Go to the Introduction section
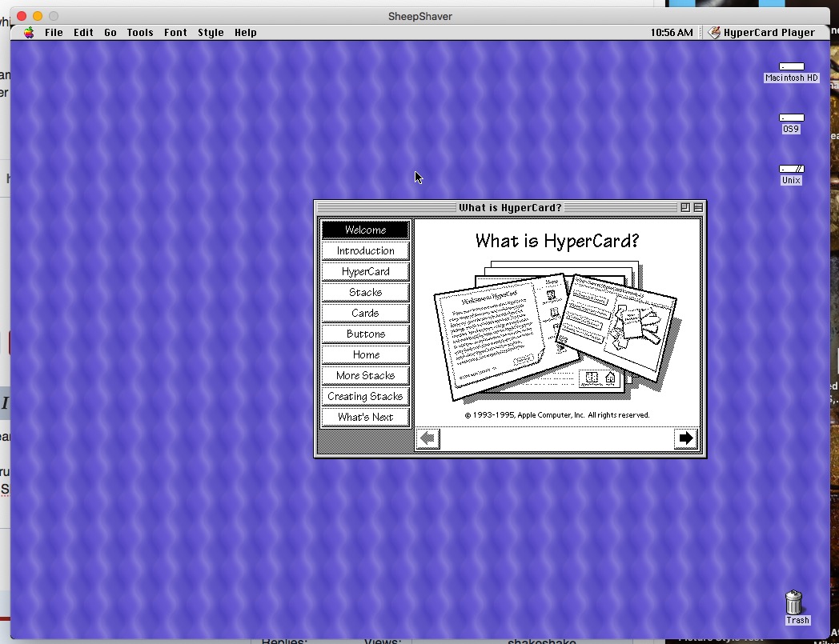 click(x=365, y=250)
